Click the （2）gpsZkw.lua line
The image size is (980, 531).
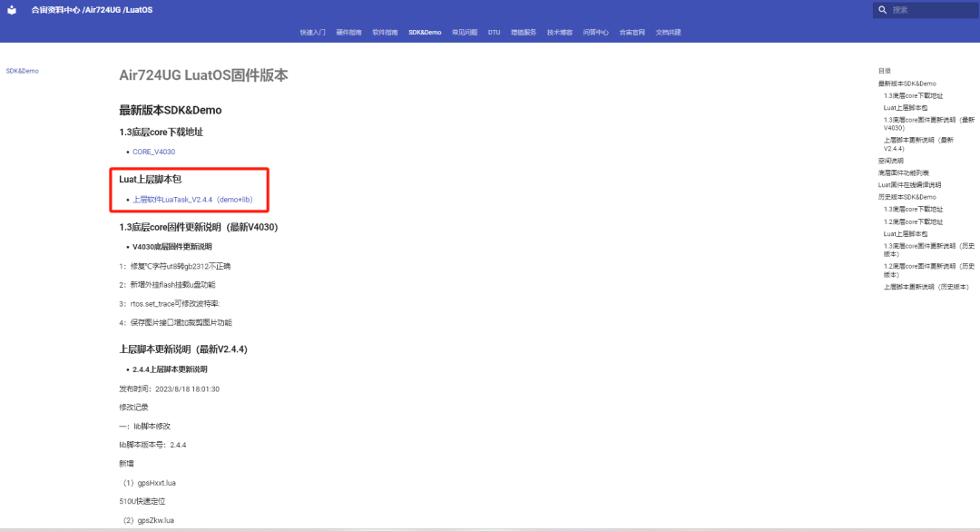pos(148,520)
